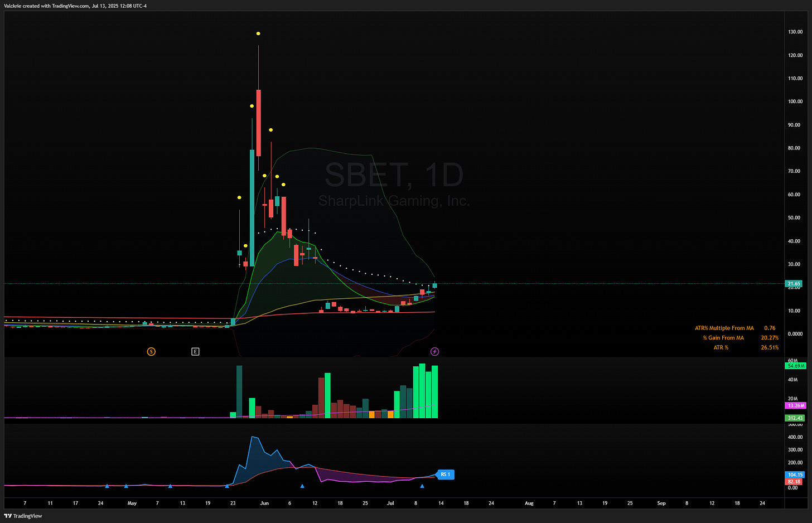
Task: Click the 0.0000 price axis label
Action: [x=795, y=334]
